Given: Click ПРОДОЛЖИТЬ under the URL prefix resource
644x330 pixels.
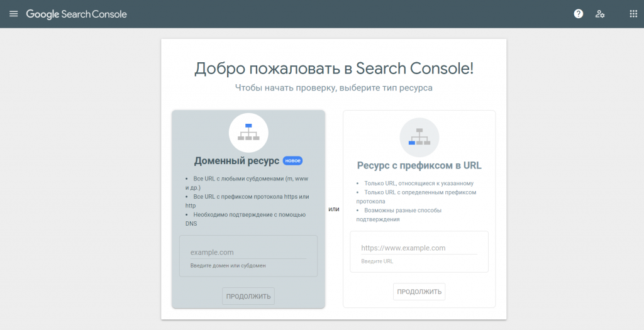Looking at the screenshot, I should pos(419,292).
